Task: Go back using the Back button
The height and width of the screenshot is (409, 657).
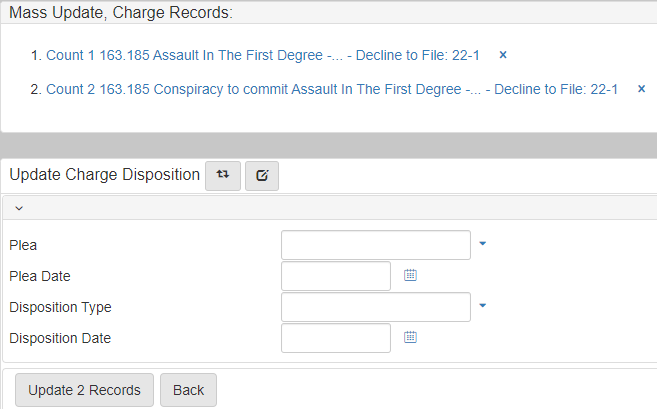Action: click(188, 390)
